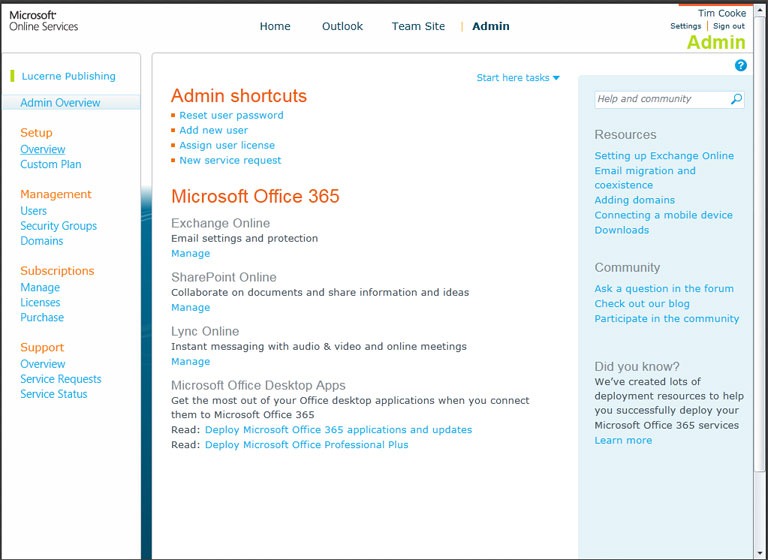The image size is (768, 560).
Task: Go to Team Site tab
Action: point(418,26)
